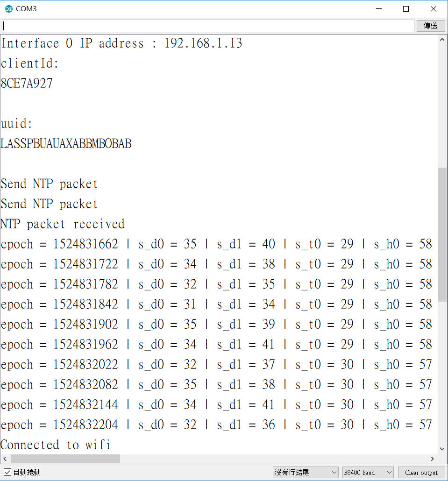Click the vertical scrollbar thumb
The image size is (448, 481).
(442, 235)
